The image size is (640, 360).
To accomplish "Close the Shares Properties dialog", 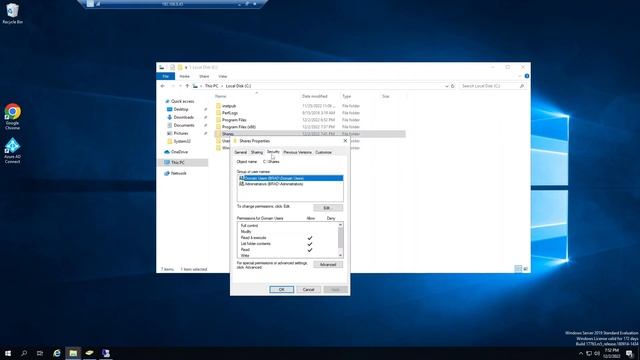I will [345, 141].
